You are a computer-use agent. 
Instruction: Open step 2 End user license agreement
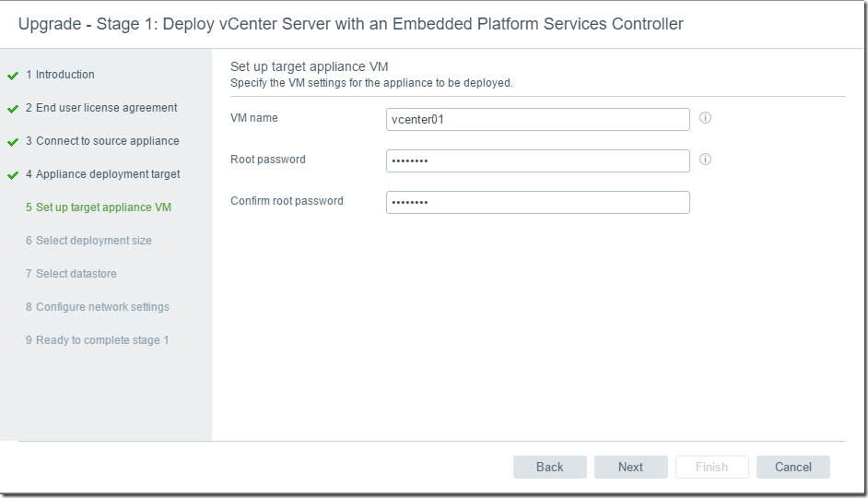(101, 108)
